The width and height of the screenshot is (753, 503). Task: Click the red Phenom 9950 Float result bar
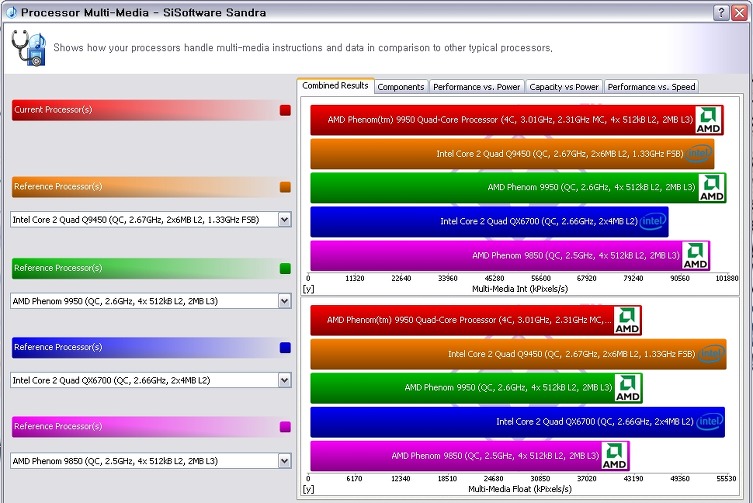(x=476, y=320)
